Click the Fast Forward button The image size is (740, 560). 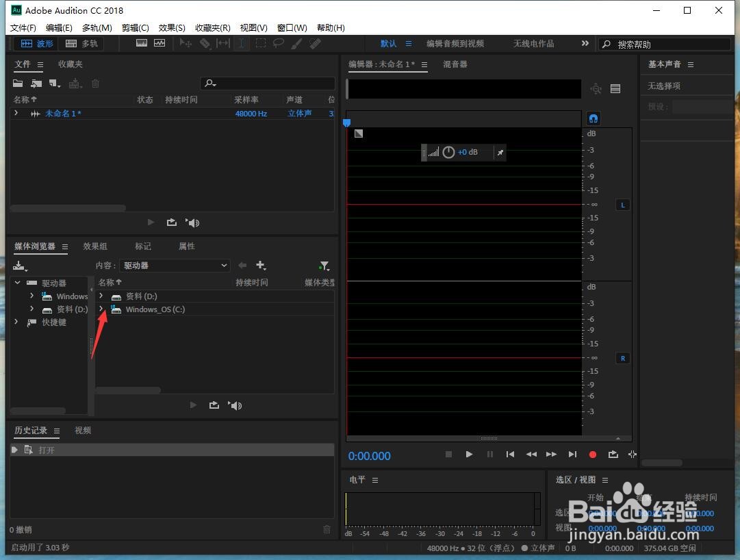pos(551,455)
